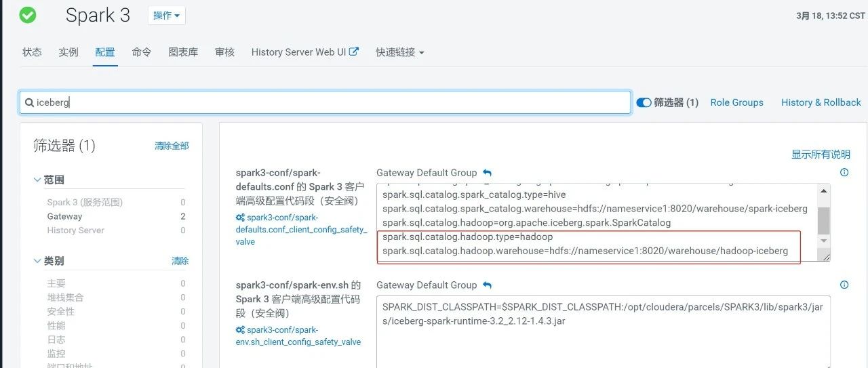The height and width of the screenshot is (368, 868).
Task: Open the 命令 tab
Action: click(142, 52)
